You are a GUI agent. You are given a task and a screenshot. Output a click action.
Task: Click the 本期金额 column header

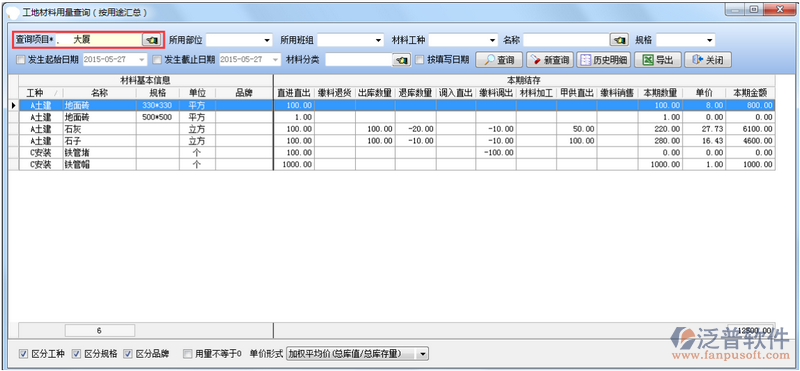pos(750,93)
